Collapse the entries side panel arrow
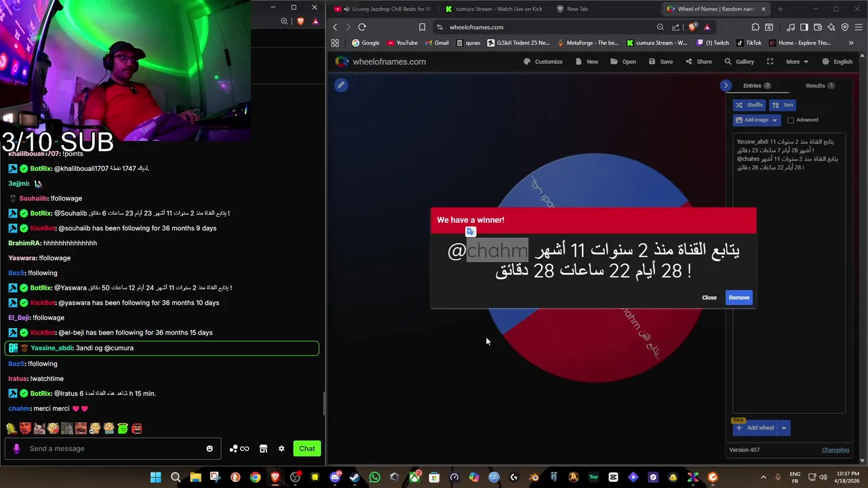This screenshot has height=488, width=868. [726, 85]
